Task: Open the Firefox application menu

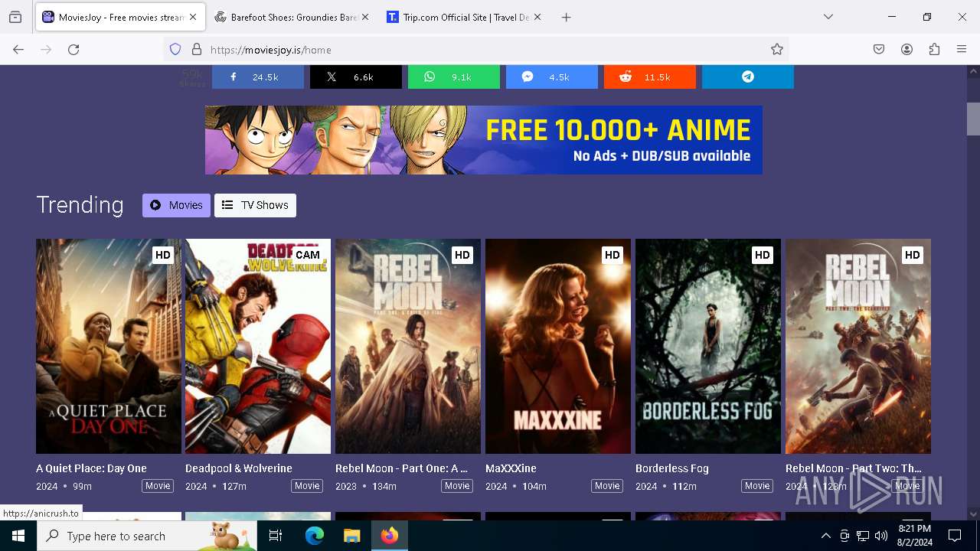Action: coord(962,50)
